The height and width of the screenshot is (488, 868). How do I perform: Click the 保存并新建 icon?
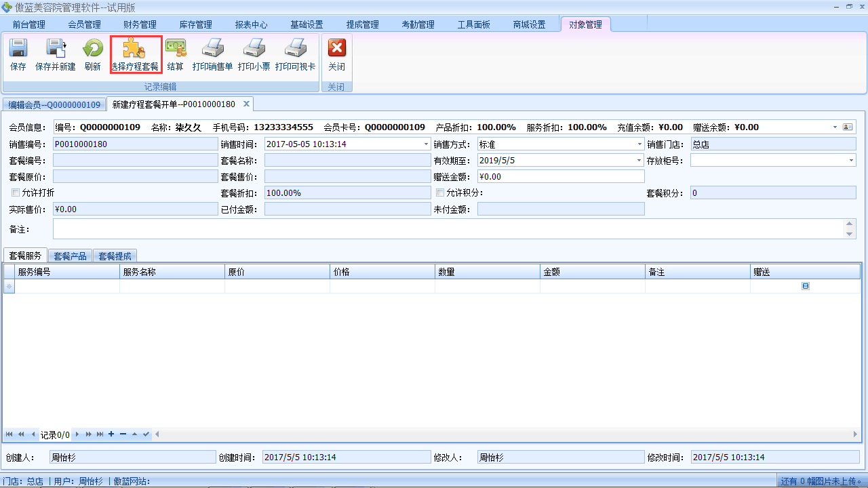(55, 49)
